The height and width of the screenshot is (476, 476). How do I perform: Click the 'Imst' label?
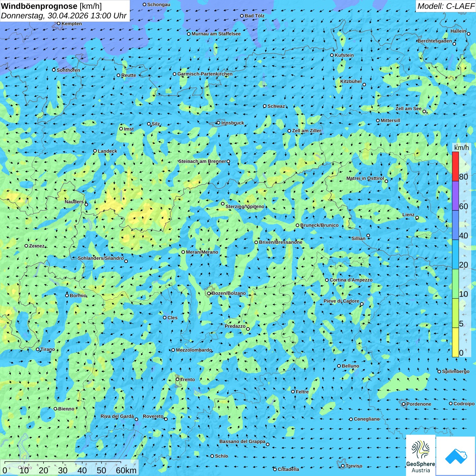pos(129,129)
